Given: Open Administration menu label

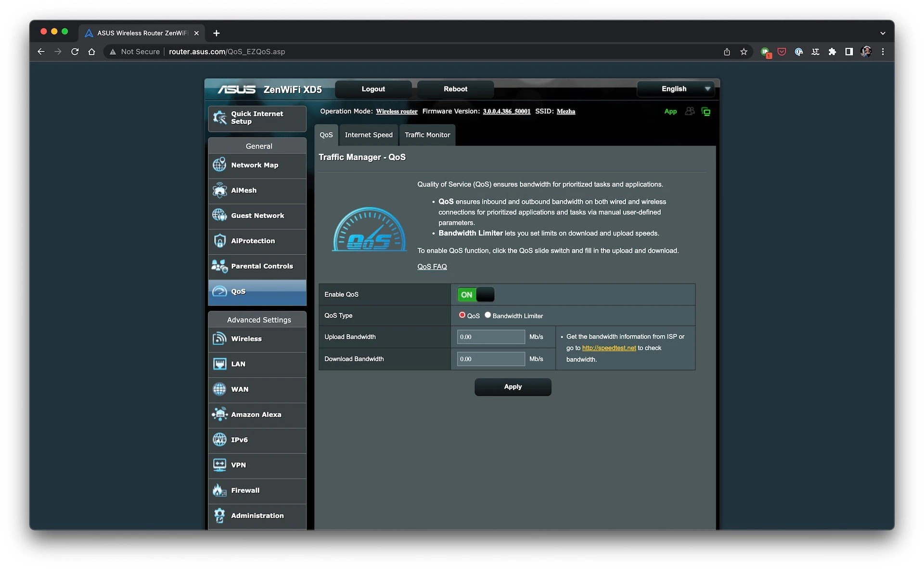Looking at the screenshot, I should click(x=257, y=516).
